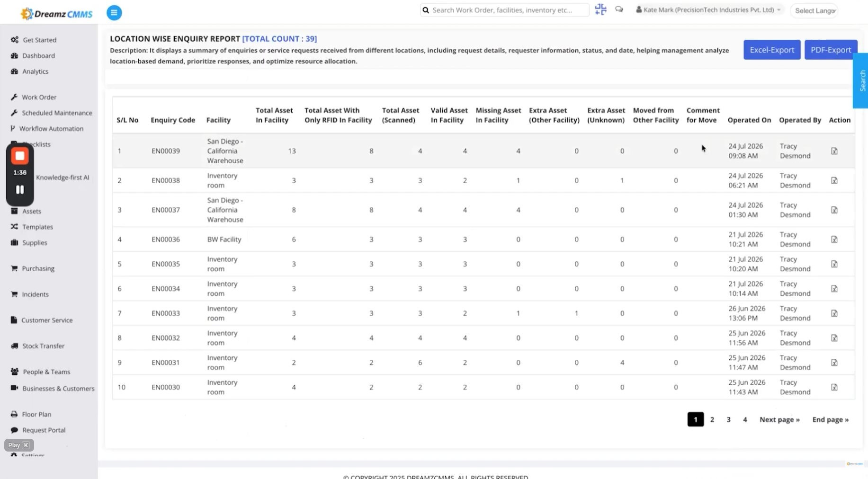Pause the screen recording
This screenshot has width=868, height=479.
click(x=20, y=190)
